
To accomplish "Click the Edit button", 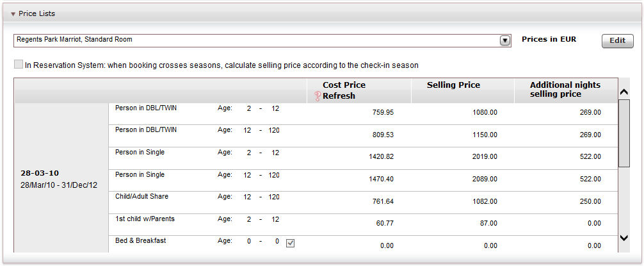I will (x=617, y=41).
